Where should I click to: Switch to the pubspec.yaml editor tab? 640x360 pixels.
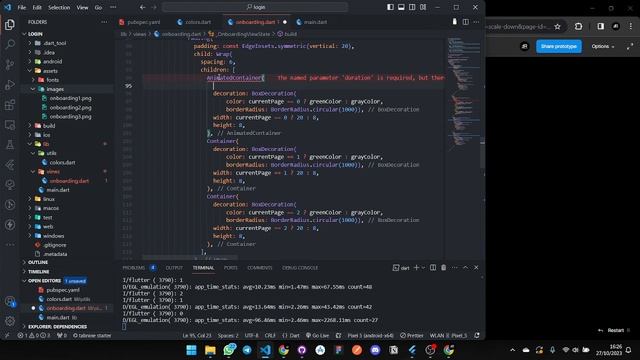[x=140, y=22]
